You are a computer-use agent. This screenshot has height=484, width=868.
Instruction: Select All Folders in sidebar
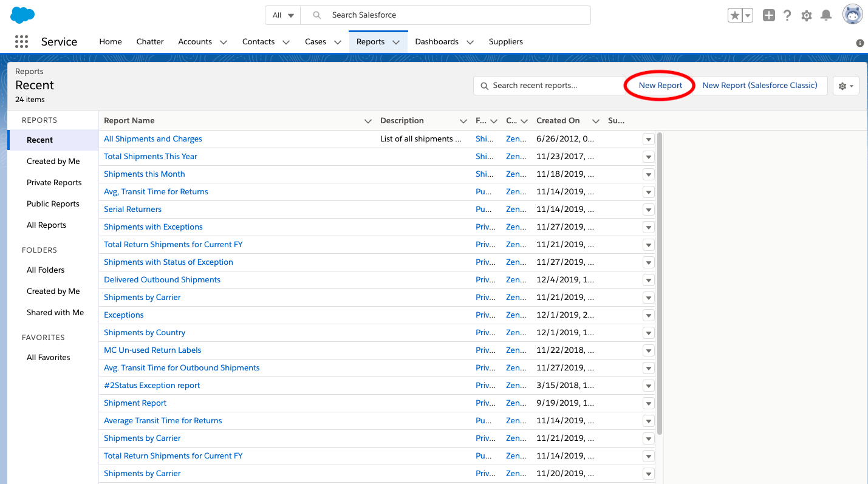click(46, 270)
